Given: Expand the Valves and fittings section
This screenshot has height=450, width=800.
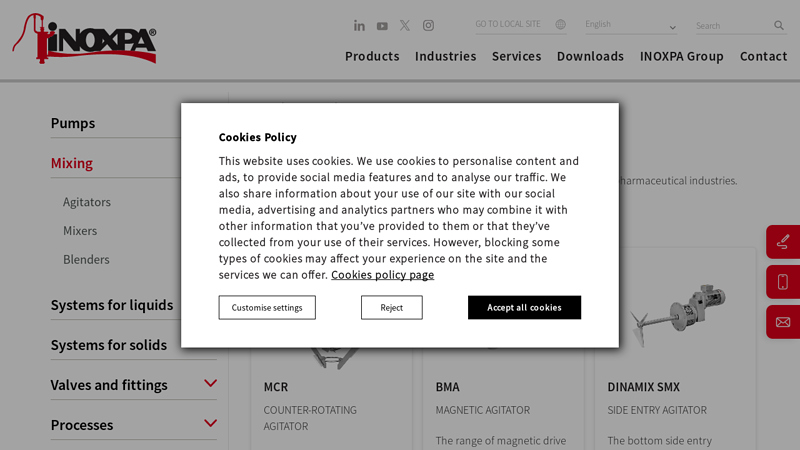Looking at the screenshot, I should point(210,384).
